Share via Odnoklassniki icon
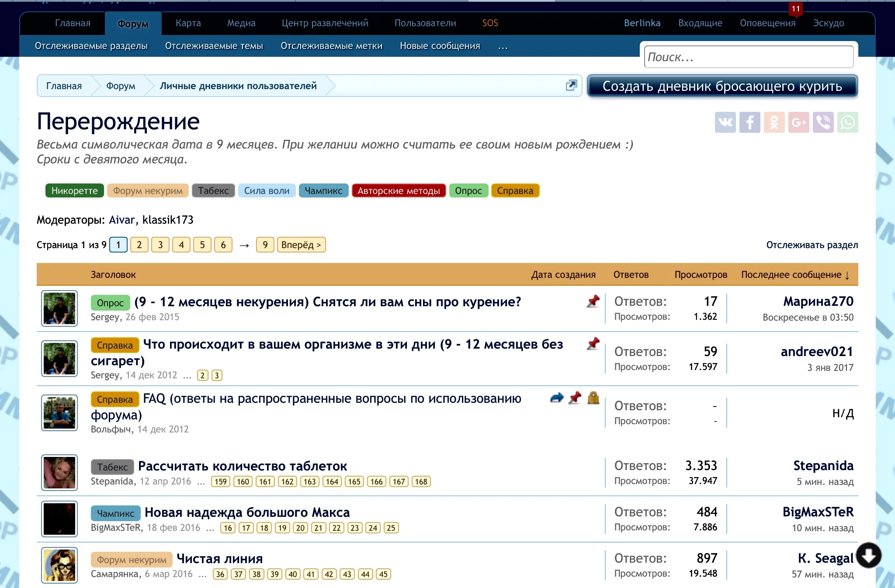 (774, 122)
